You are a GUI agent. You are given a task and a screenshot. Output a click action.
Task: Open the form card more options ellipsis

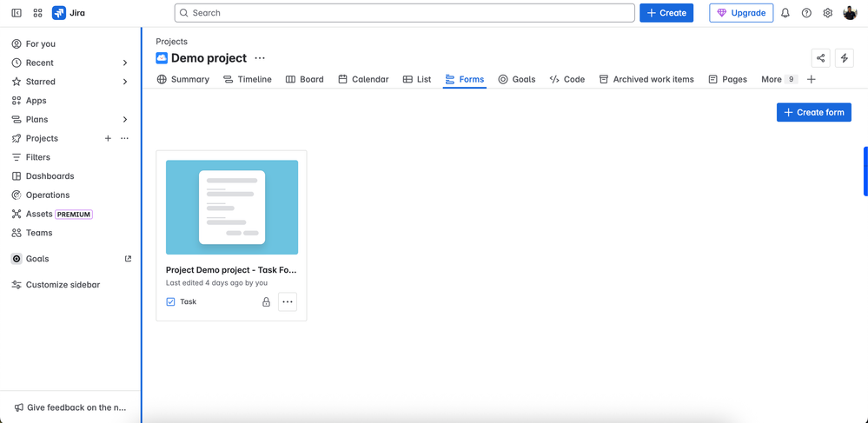point(288,301)
